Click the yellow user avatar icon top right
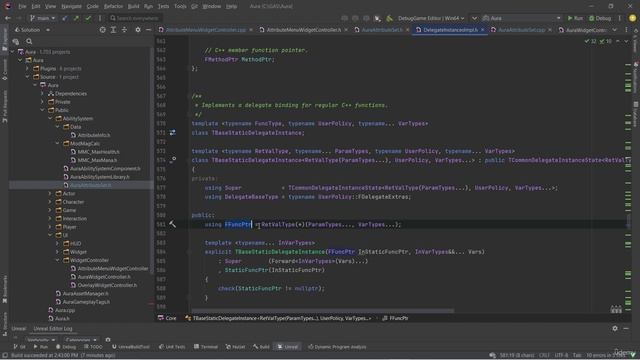The height and width of the screenshot is (360, 640). (632, 18)
